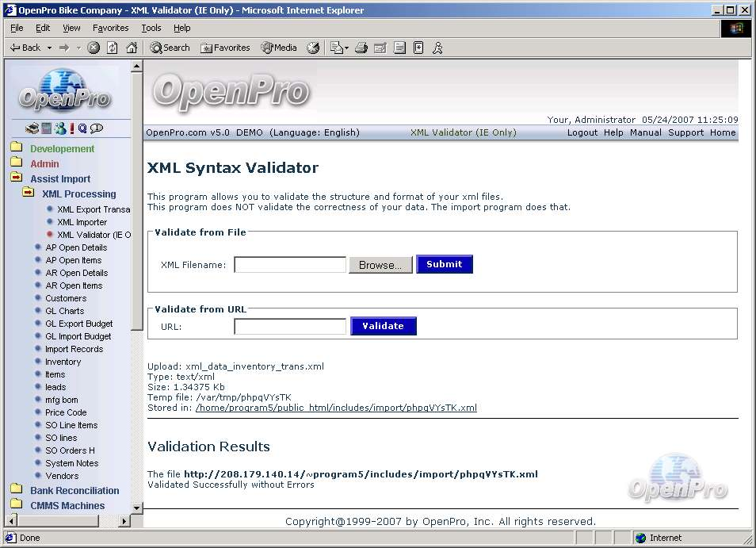The image size is (756, 548).
Task: Collapse the Assist Import folder
Action: (x=16, y=178)
